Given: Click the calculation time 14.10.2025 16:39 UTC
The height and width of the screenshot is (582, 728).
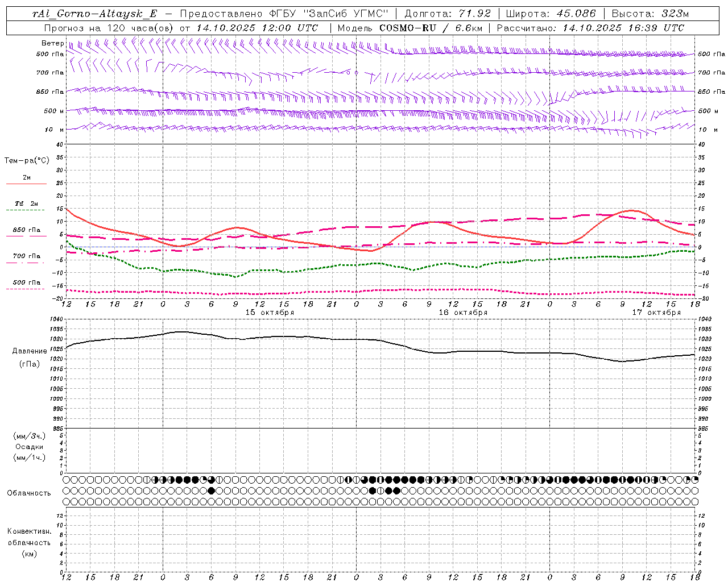Looking at the screenshot, I should click(x=623, y=28).
